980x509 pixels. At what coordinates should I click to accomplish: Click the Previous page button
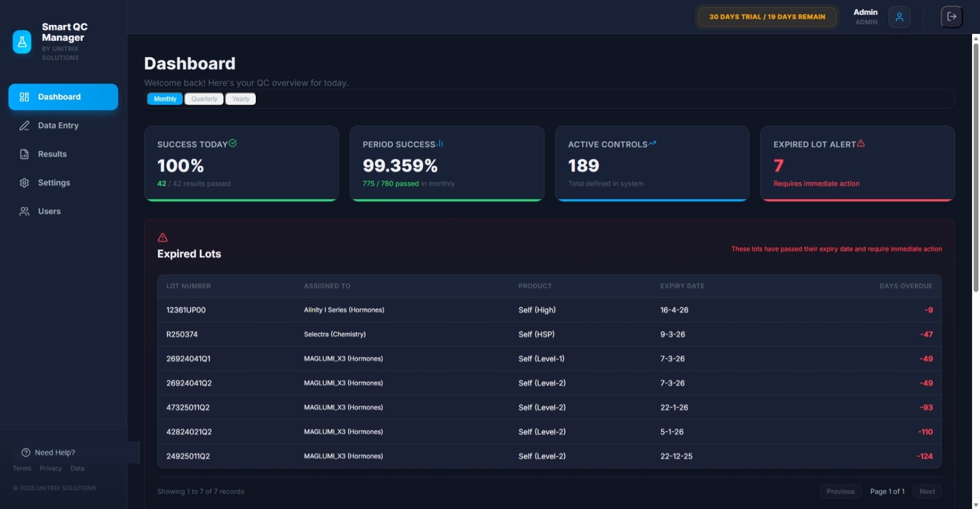coord(841,491)
